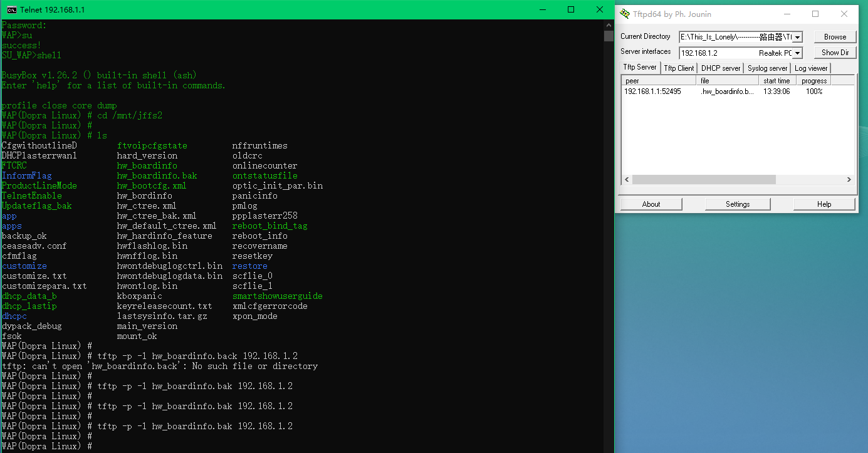
Task: Click the Tftpd64 horizontal scrollbar thumb
Action: [704, 179]
